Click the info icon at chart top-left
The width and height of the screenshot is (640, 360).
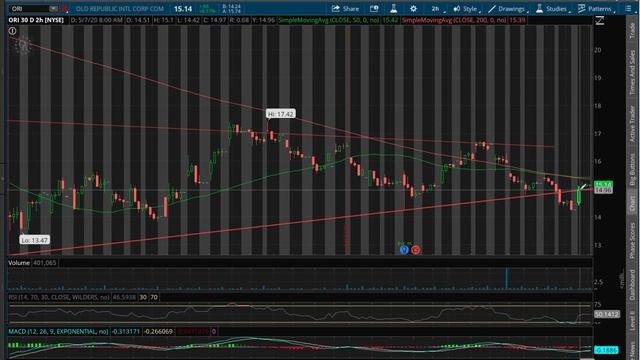tap(13, 31)
